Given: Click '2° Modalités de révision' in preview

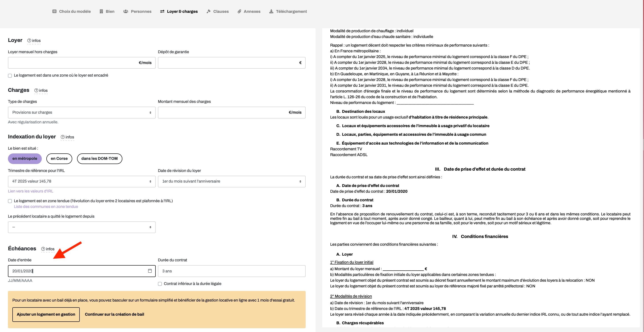Looking at the screenshot, I should coord(351,296).
